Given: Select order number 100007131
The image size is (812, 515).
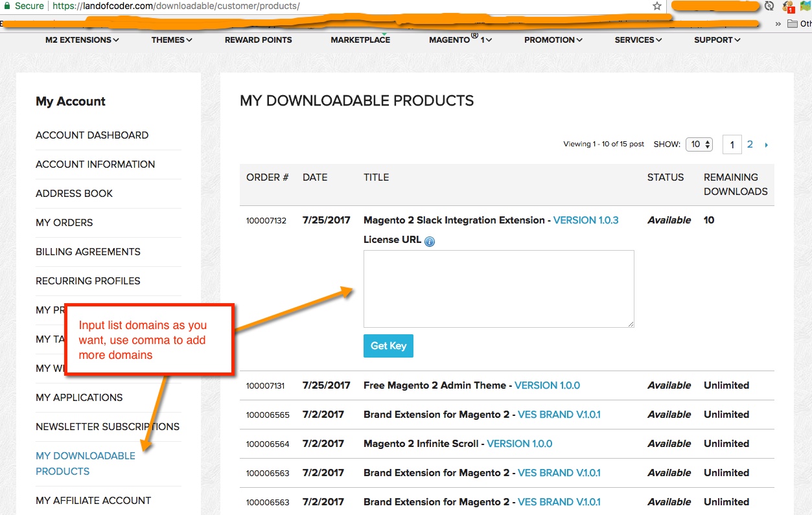Looking at the screenshot, I should [x=266, y=386].
